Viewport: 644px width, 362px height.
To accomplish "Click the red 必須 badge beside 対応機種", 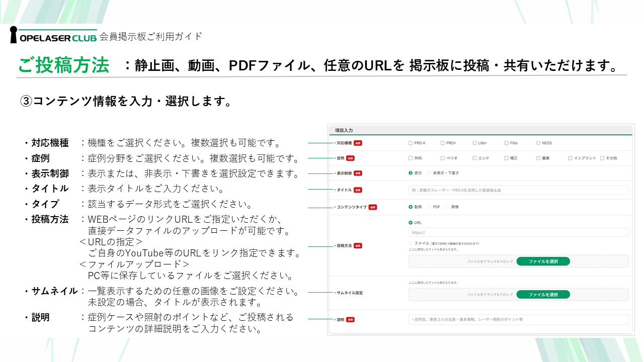I will (x=358, y=142).
